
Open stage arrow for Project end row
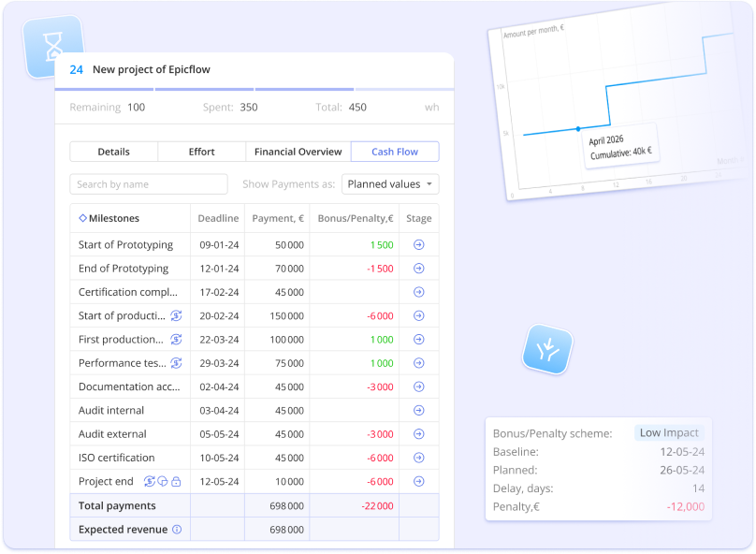[x=418, y=481]
